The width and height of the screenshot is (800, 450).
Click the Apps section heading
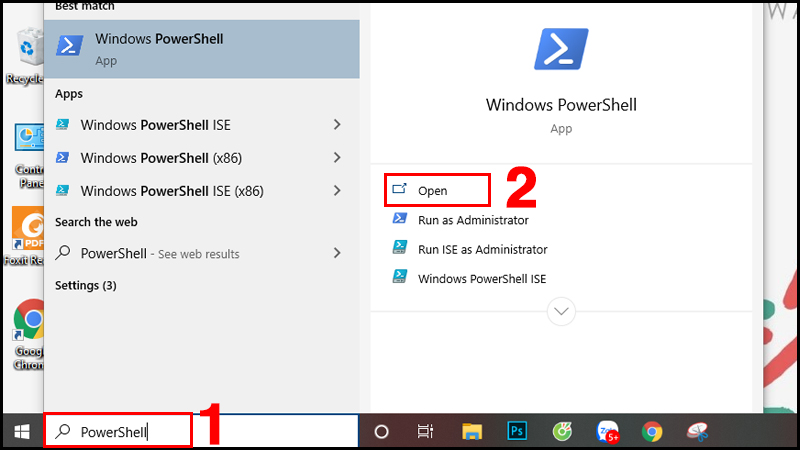pos(69,94)
